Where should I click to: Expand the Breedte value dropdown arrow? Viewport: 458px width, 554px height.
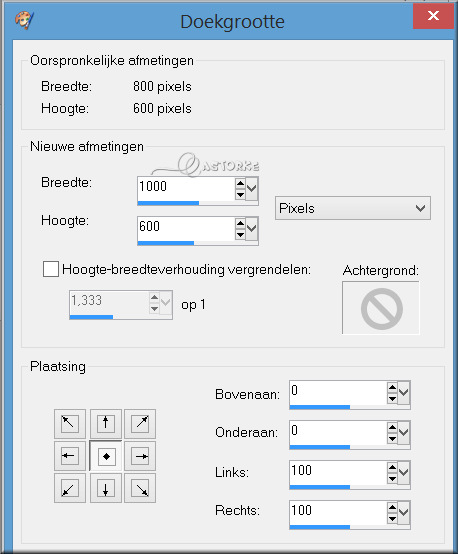pyautogui.click(x=252, y=189)
